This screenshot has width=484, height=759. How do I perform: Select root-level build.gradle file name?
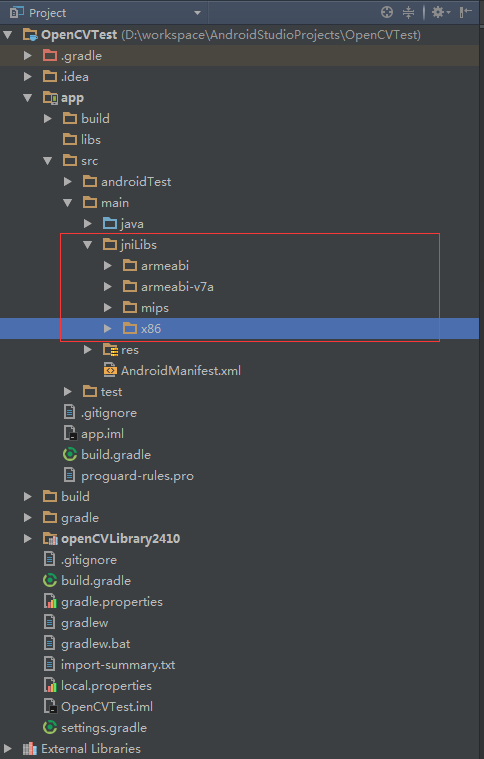point(96,581)
